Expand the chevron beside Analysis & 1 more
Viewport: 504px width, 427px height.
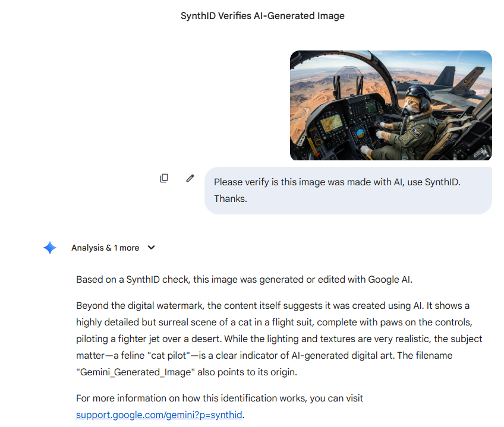click(x=151, y=248)
